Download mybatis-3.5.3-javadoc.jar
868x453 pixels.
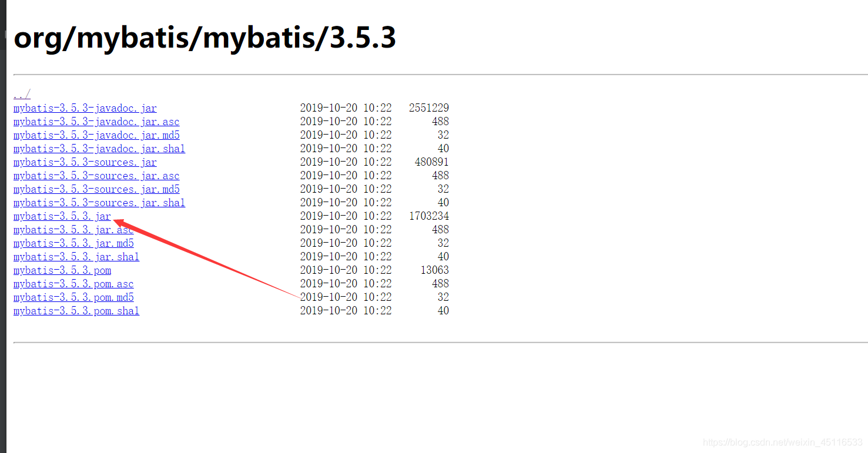pos(85,108)
